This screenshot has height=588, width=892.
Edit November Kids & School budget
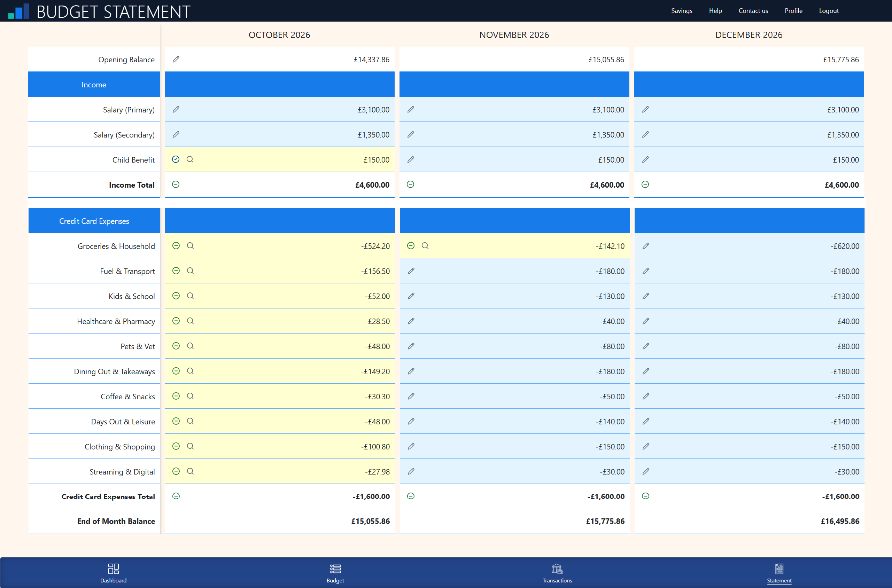tap(411, 296)
